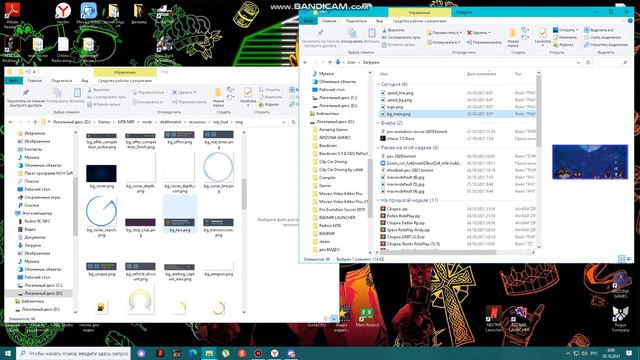Image resolution: width=640 pixels, height=360 pixels.
Task: Switch to the Home tab in the Downloads window
Action: click(x=329, y=21)
